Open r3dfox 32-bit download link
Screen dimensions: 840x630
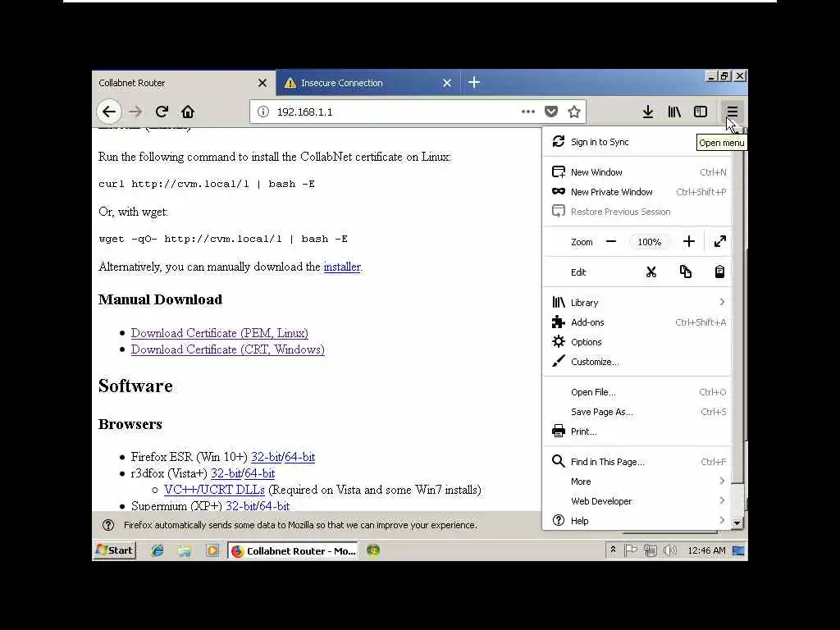click(x=226, y=473)
